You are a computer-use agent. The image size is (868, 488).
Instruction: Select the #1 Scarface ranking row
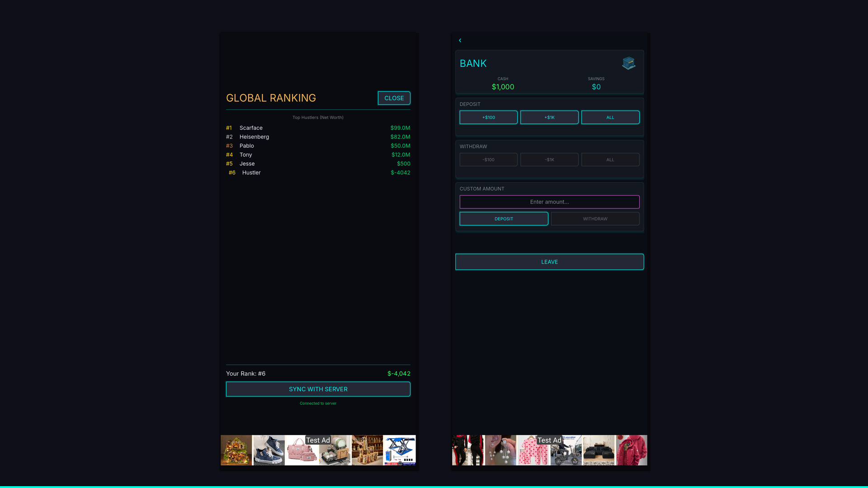point(318,128)
